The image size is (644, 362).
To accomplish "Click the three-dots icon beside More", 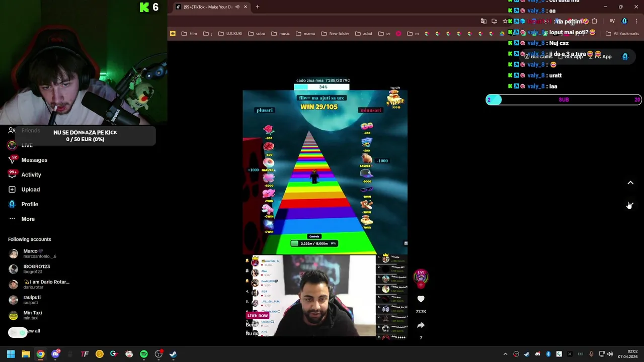I will coord(12,219).
